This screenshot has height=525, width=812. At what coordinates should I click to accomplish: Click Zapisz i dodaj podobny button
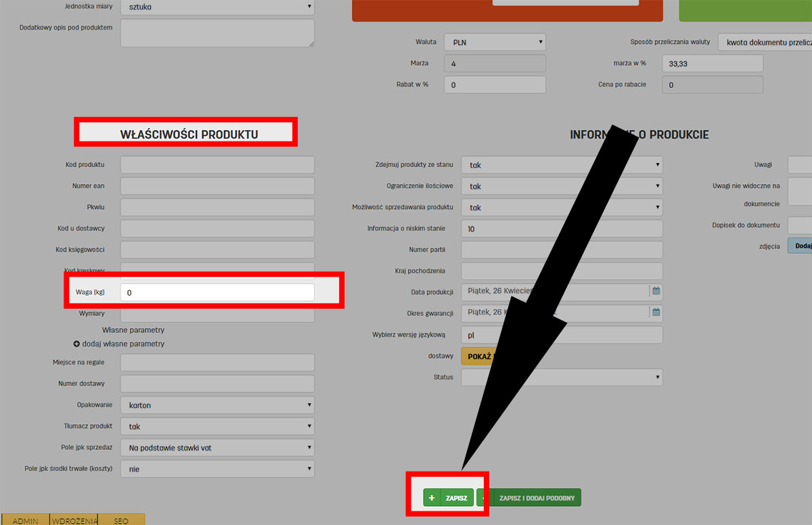pos(536,498)
